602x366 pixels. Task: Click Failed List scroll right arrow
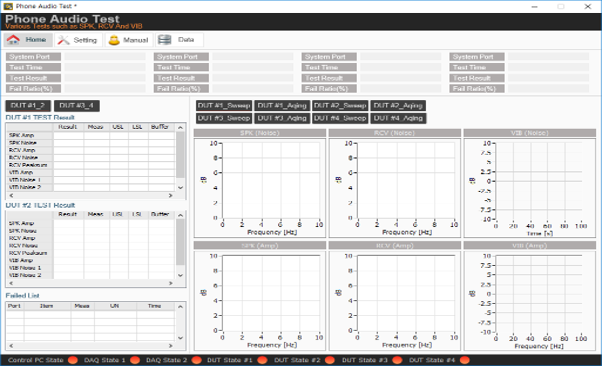[x=170, y=346]
